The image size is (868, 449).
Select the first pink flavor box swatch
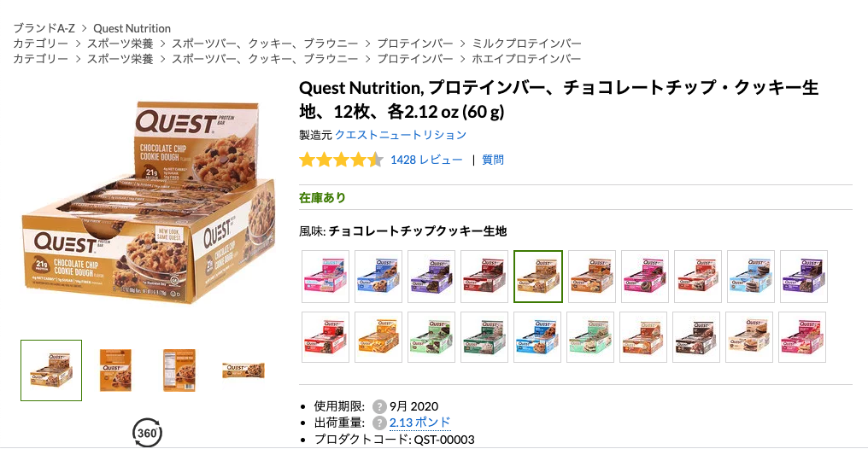[x=325, y=277]
